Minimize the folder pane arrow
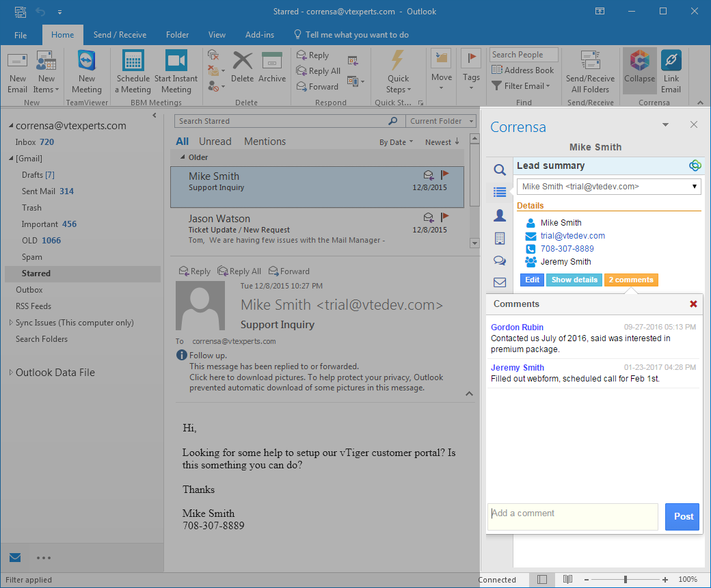Screen dimensions: 711x588 (155, 116)
